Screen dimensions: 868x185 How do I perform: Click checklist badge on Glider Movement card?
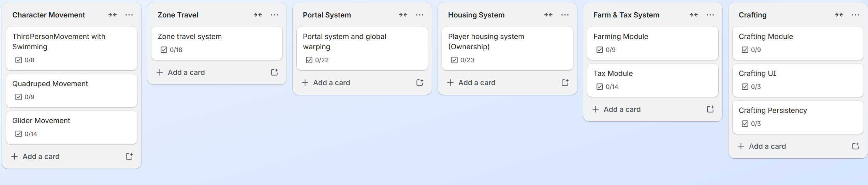[26, 134]
